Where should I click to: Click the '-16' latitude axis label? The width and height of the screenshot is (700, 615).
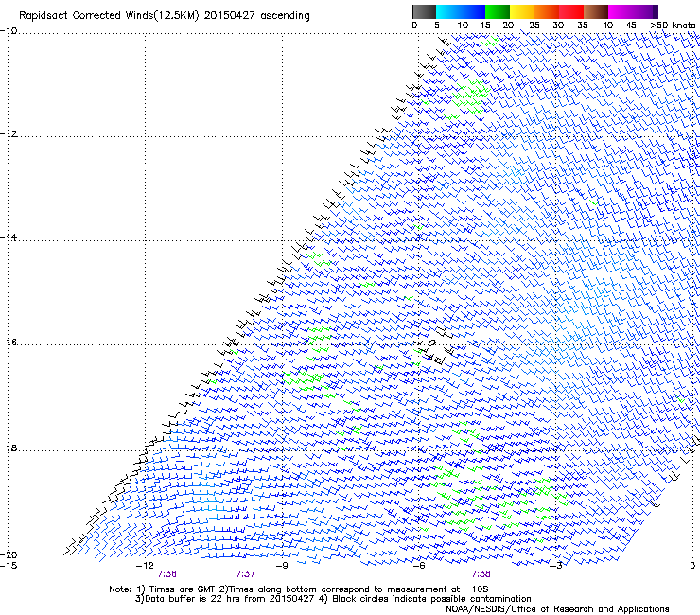pyautogui.click(x=9, y=343)
